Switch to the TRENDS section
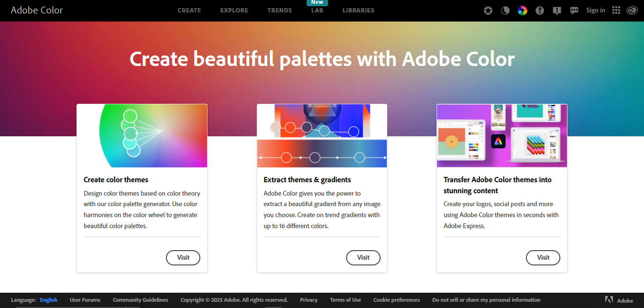The height and width of the screenshot is (308, 644). [x=279, y=10]
